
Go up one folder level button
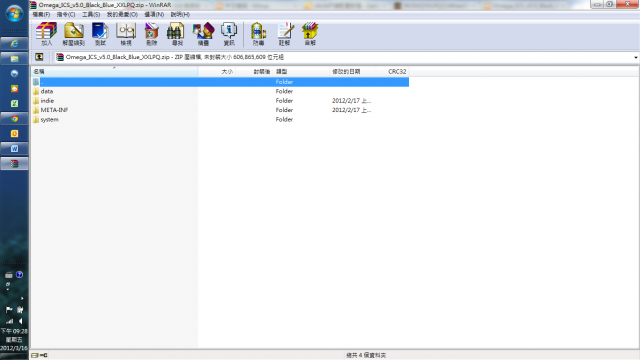click(x=39, y=57)
